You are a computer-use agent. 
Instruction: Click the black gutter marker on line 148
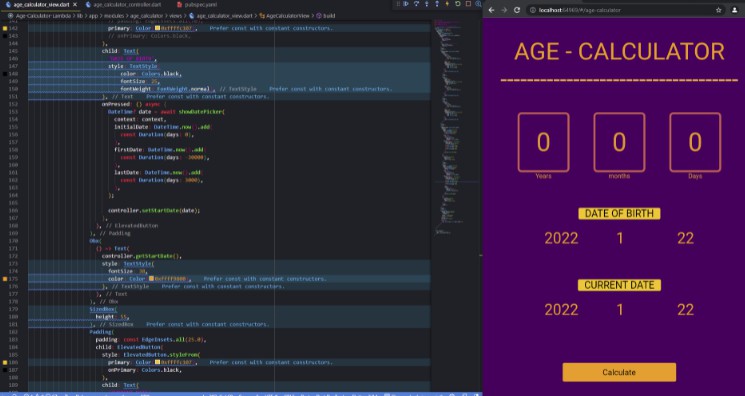pyautogui.click(x=5, y=74)
